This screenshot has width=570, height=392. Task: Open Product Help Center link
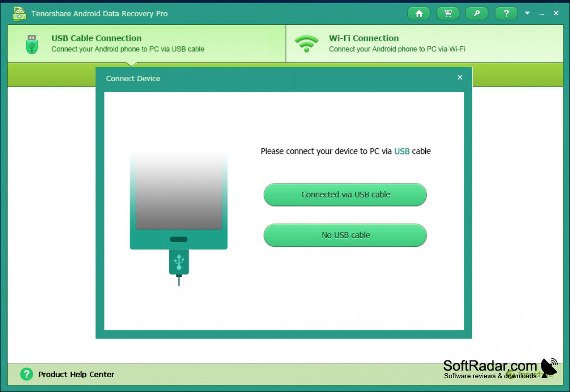tap(76, 374)
